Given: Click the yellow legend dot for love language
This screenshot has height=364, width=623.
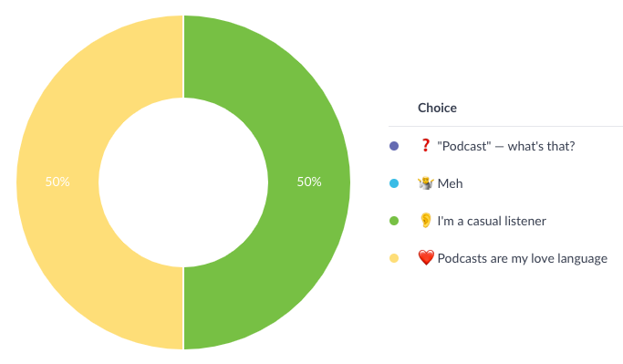Looking at the screenshot, I should click(x=394, y=258).
